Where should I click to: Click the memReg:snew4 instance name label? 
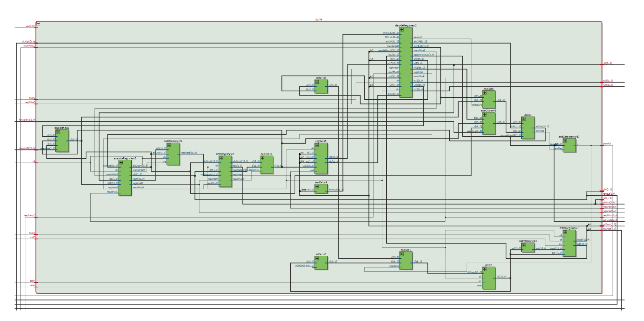point(225,154)
